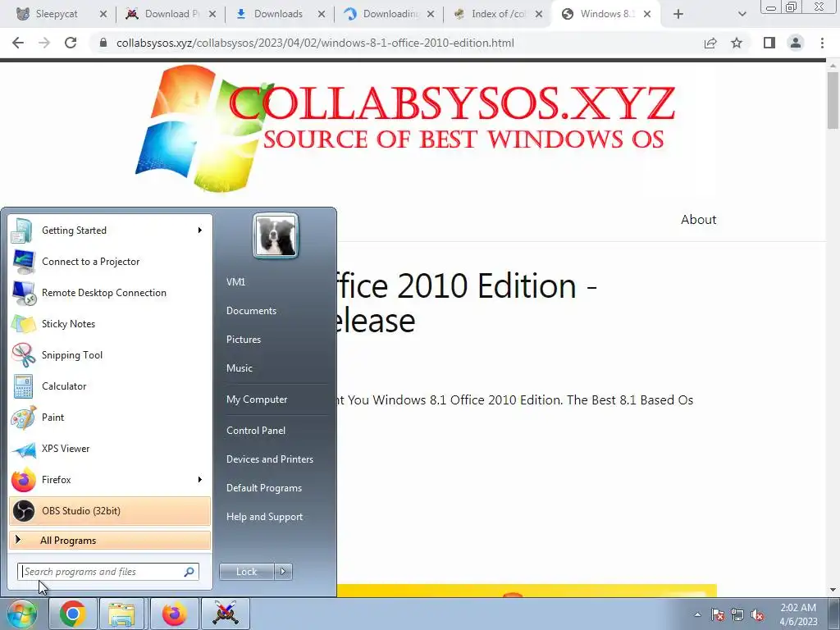This screenshot has width=840, height=630.
Task: Show hidden tray icons
Action: point(697,614)
